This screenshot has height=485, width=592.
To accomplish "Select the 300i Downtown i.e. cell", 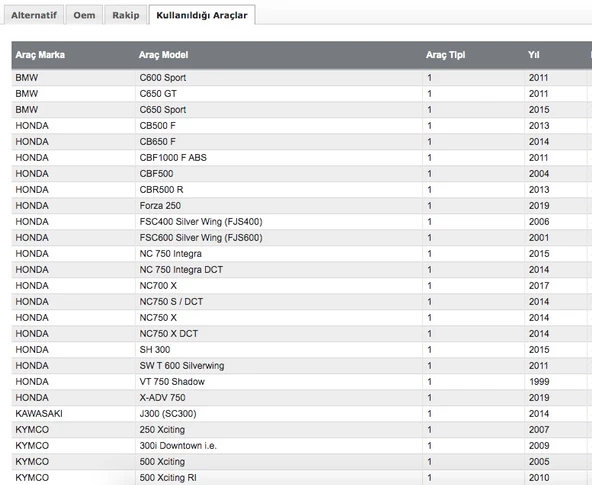I will click(x=279, y=446).
